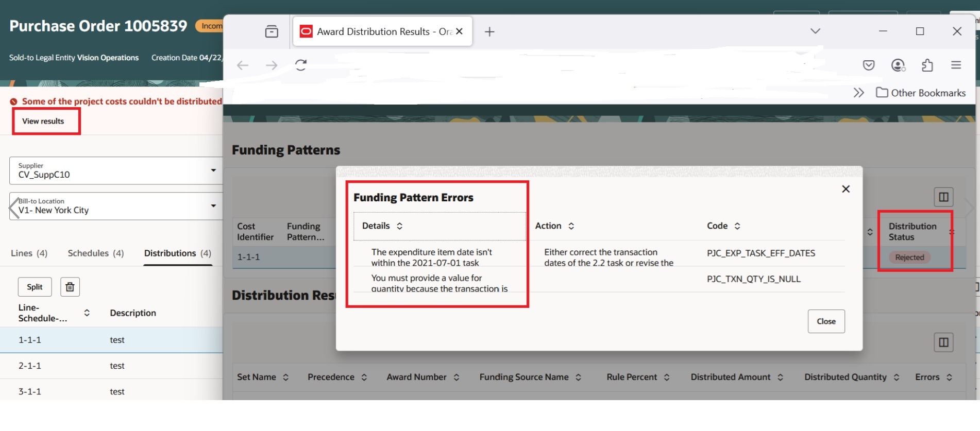Select distribution row 2-1-1
Screen dimensions: 980x431
click(x=111, y=366)
